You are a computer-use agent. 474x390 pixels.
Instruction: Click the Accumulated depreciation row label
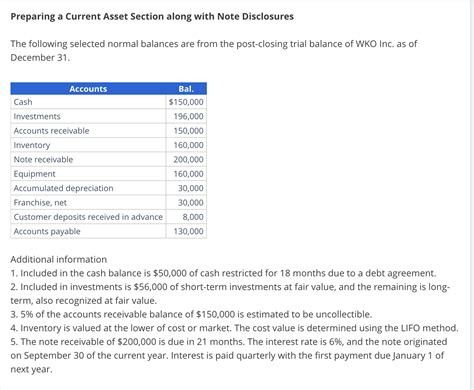[x=63, y=188]
